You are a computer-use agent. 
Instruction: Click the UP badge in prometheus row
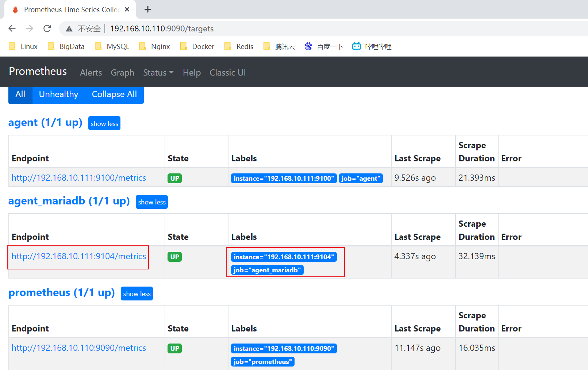pyautogui.click(x=175, y=348)
